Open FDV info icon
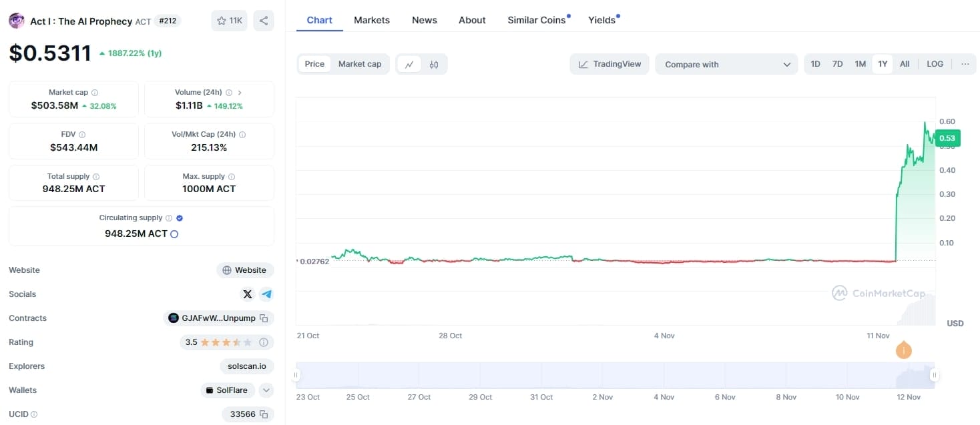Viewport: 980px width, 425px height. click(x=82, y=135)
